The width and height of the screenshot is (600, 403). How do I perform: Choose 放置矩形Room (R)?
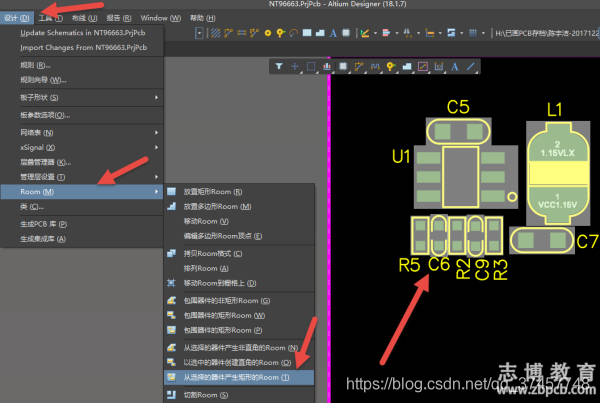click(239, 192)
